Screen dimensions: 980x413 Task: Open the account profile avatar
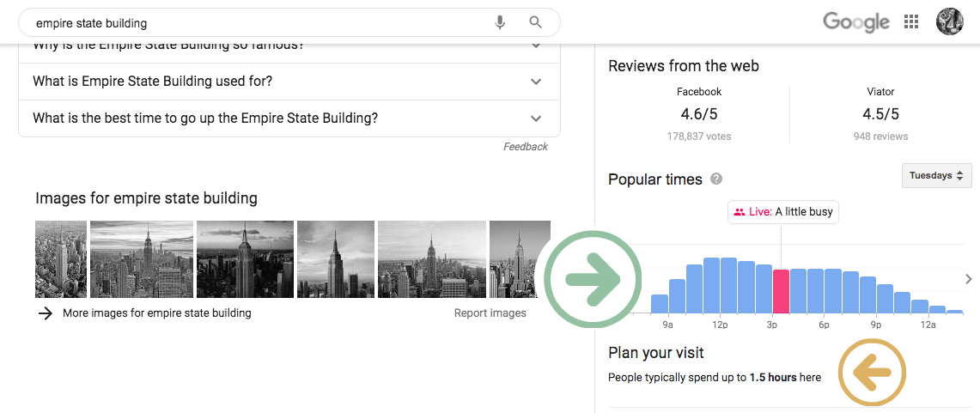[x=949, y=21]
